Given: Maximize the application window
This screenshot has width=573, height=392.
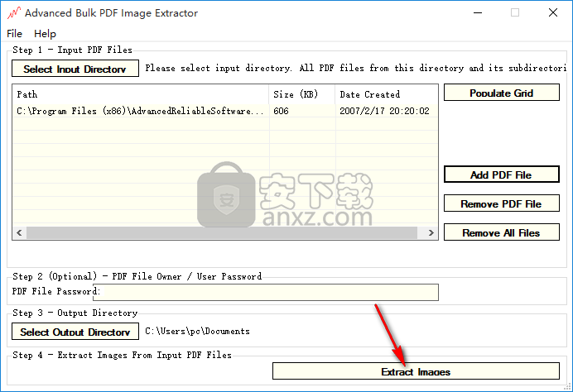Looking at the screenshot, I should coord(515,12).
